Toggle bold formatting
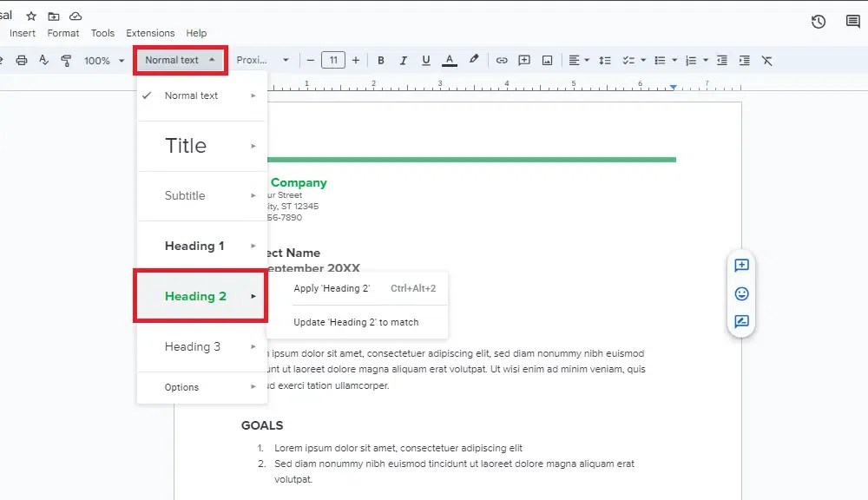Image resolution: width=868 pixels, height=500 pixels. pos(381,60)
